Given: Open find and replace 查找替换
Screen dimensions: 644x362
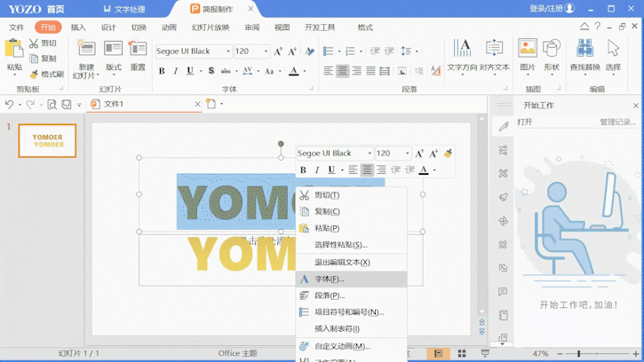Looking at the screenshot, I should coord(584,50).
